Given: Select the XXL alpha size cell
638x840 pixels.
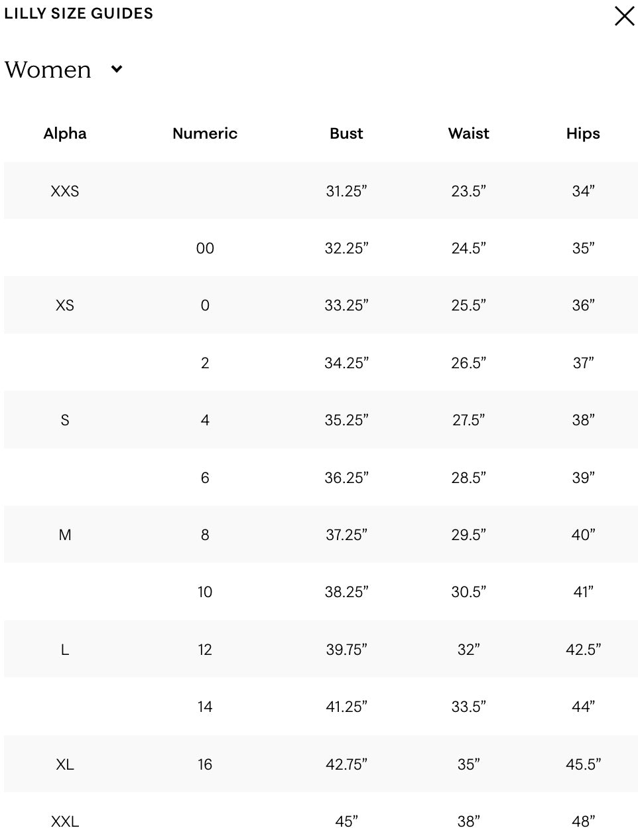Looking at the screenshot, I should (65, 821).
